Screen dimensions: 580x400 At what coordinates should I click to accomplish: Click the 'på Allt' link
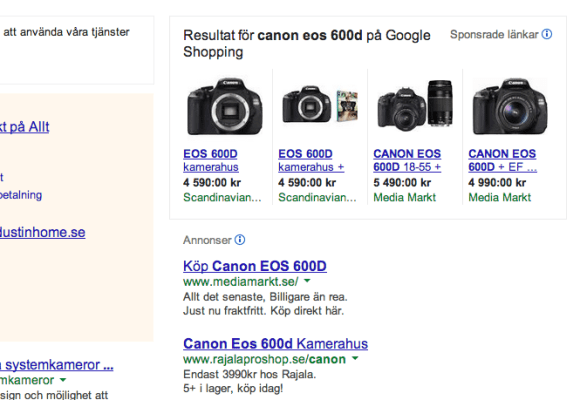(x=24, y=127)
